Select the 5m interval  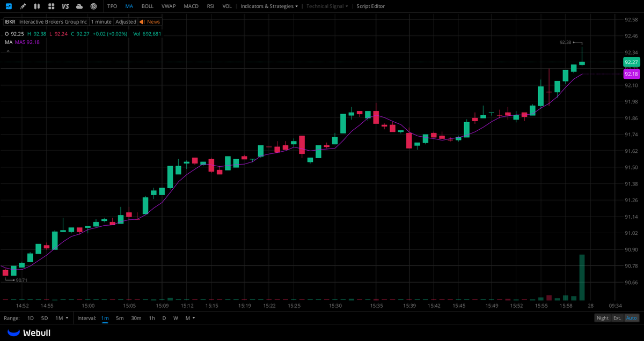coord(120,318)
